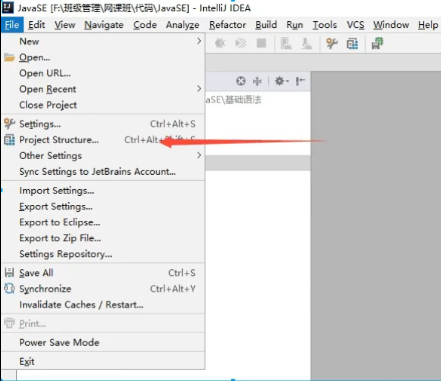The image size is (441, 381).
Task: Click the Run with Coverage toolbar icon
Action: (x=241, y=43)
